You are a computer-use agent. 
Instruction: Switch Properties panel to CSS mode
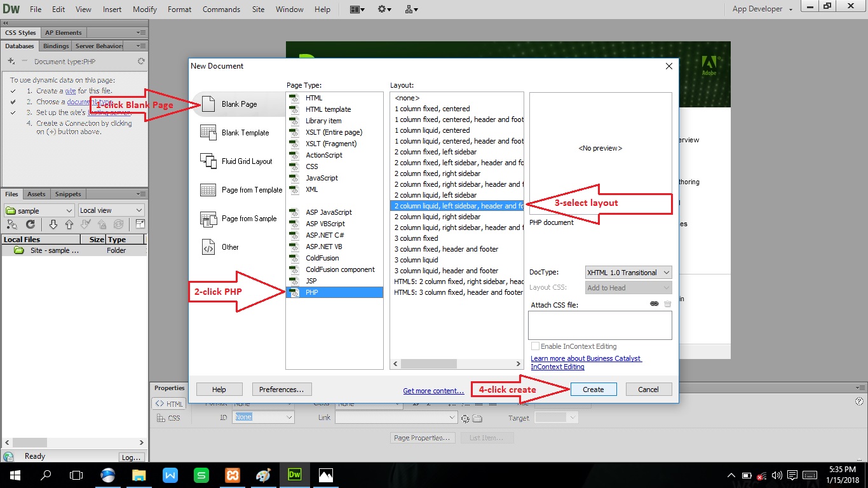click(168, 418)
